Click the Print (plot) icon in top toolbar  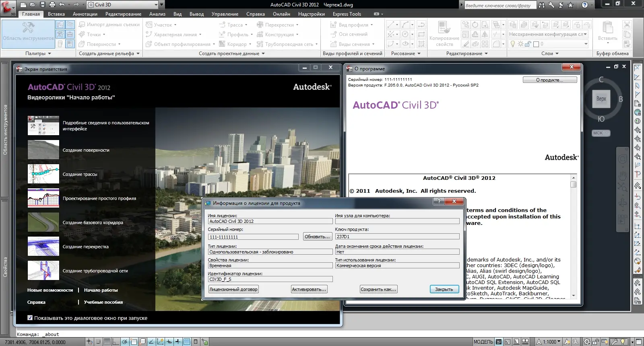click(x=52, y=5)
